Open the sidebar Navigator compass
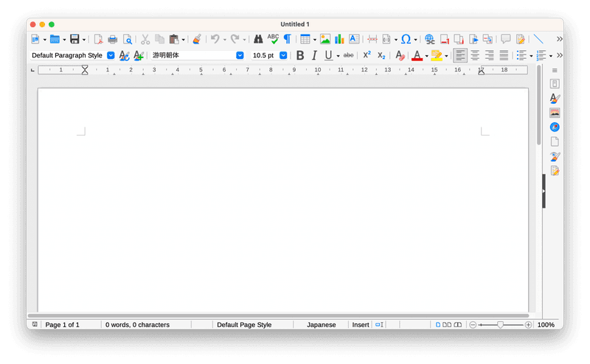This screenshot has height=364, width=590. pos(555,127)
